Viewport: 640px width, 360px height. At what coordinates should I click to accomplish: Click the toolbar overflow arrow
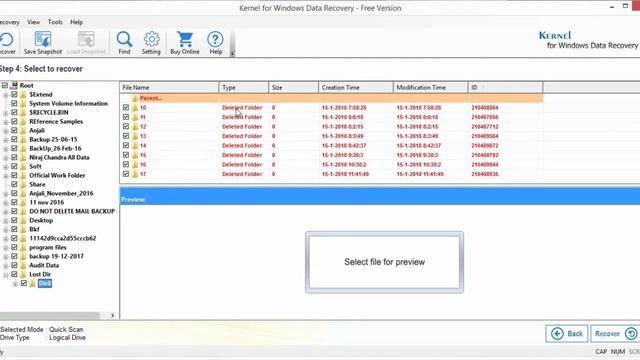(x=232, y=53)
